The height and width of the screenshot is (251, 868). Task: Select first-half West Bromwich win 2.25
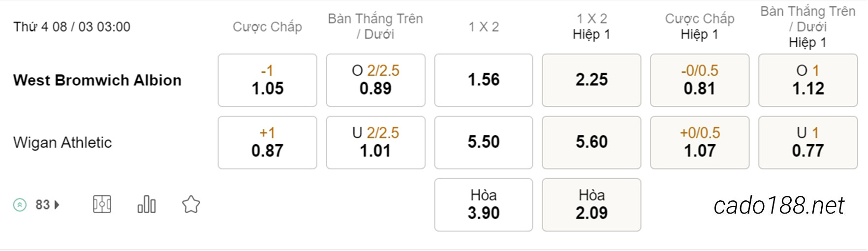[591, 80]
